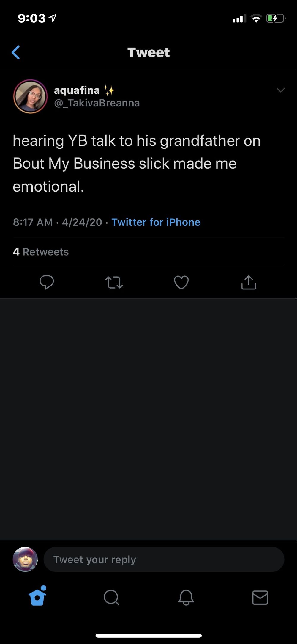This screenshot has width=297, height=644.
Task: Like the tweet with heart icon
Action: [x=181, y=282]
